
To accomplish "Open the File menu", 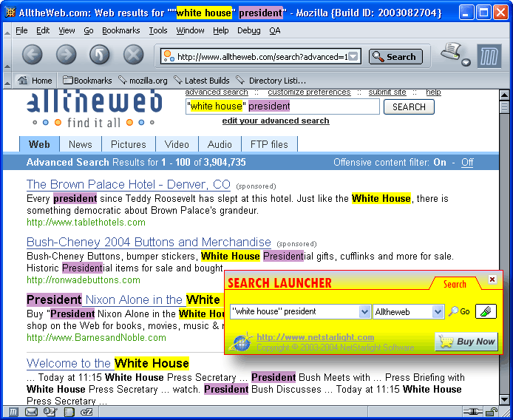I will 21,30.
